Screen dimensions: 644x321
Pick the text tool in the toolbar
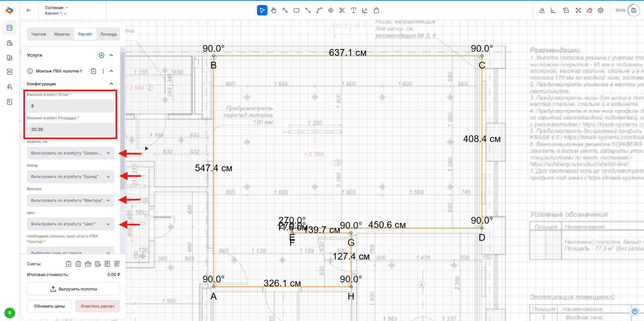(353, 10)
